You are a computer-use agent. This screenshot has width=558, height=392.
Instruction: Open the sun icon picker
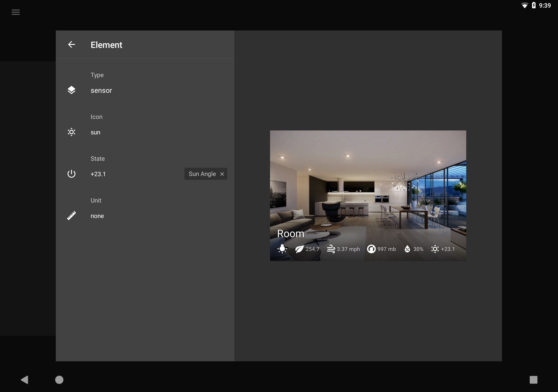click(x=95, y=132)
